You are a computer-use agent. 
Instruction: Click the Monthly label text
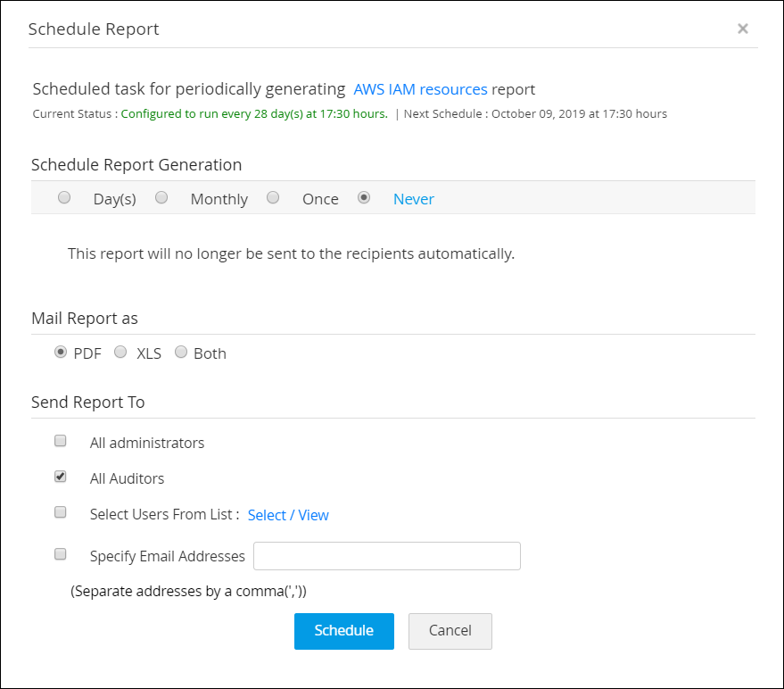219,199
